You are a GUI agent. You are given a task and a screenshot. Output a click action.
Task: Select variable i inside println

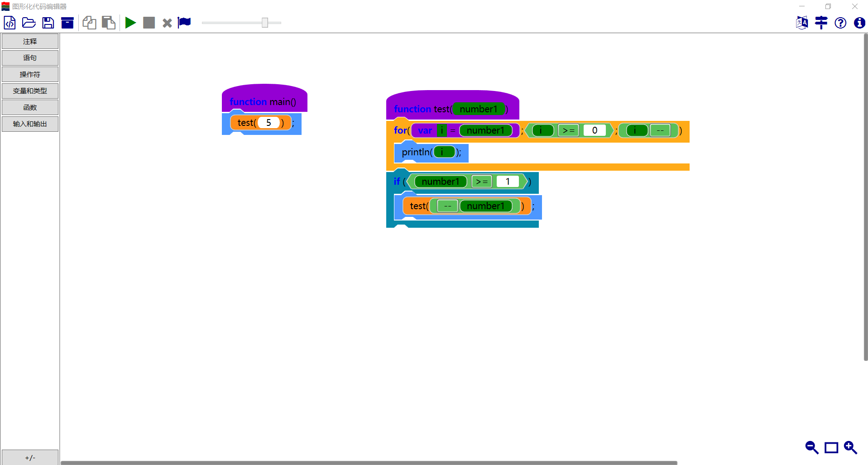(x=444, y=152)
